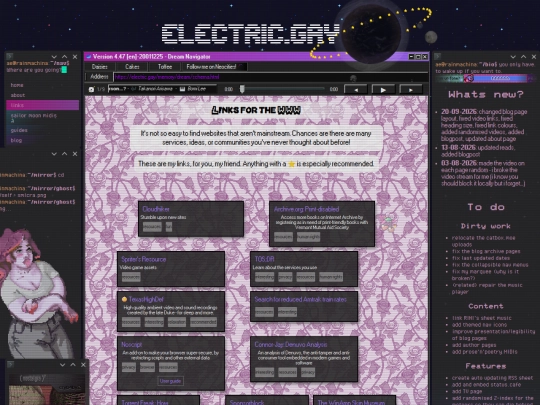The image size is (540, 405).
Task: Click the User guide button on Noscript card
Action: (x=170, y=381)
